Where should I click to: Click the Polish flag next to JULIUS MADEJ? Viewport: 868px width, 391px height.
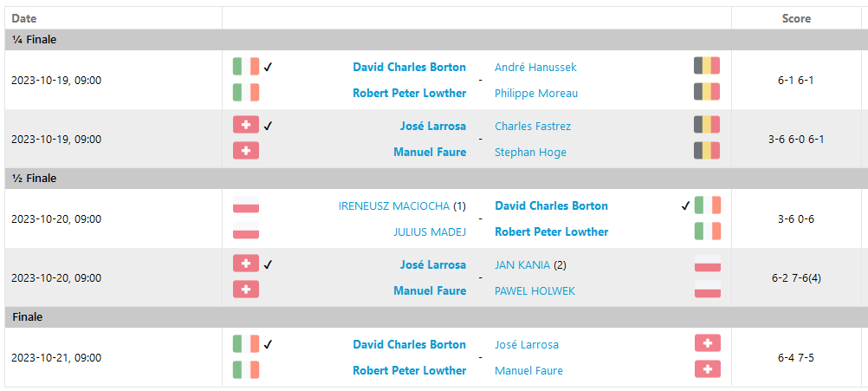246,231
